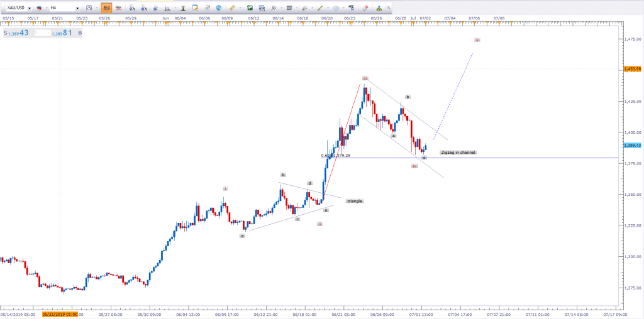
Task: Select the ellipse shape tool
Action: [x=336, y=8]
